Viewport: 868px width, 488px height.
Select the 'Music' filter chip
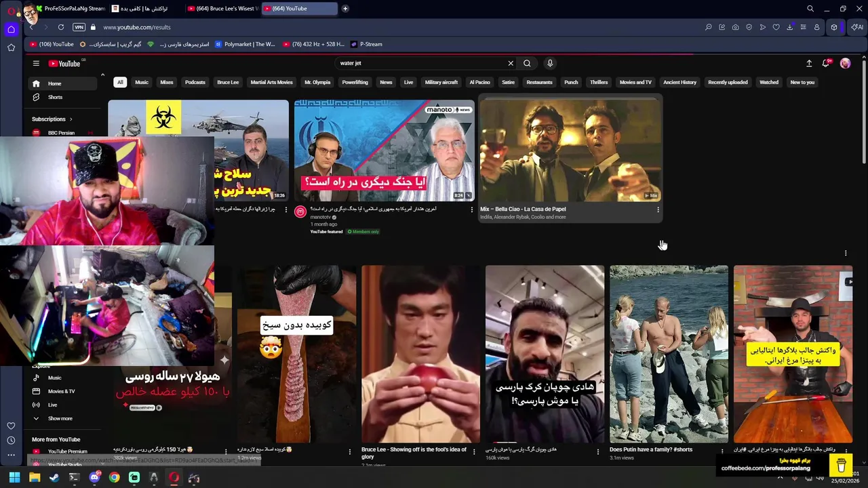pyautogui.click(x=142, y=82)
